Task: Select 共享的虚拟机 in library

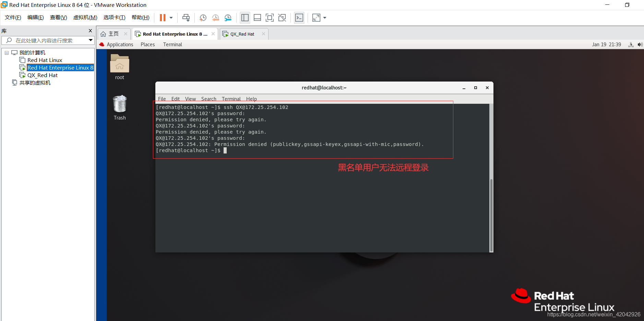Action: click(x=35, y=83)
